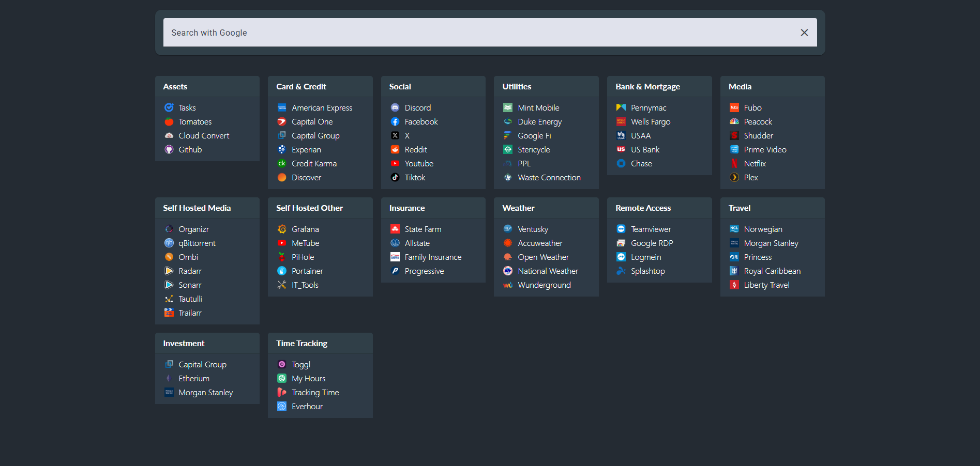Viewport: 980px width, 466px height.
Task: Click the Plex icon in Media
Action: pos(734,177)
